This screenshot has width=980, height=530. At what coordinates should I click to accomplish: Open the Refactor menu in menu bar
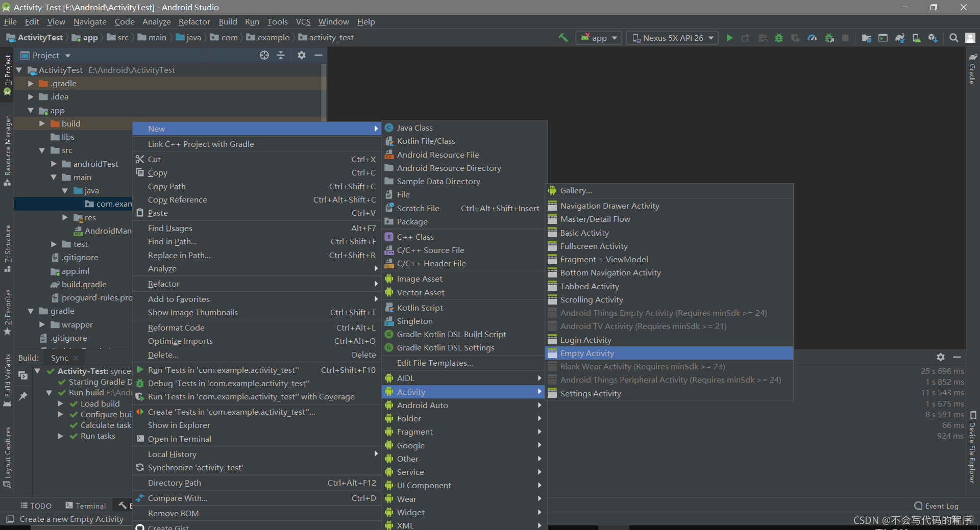pyautogui.click(x=194, y=21)
